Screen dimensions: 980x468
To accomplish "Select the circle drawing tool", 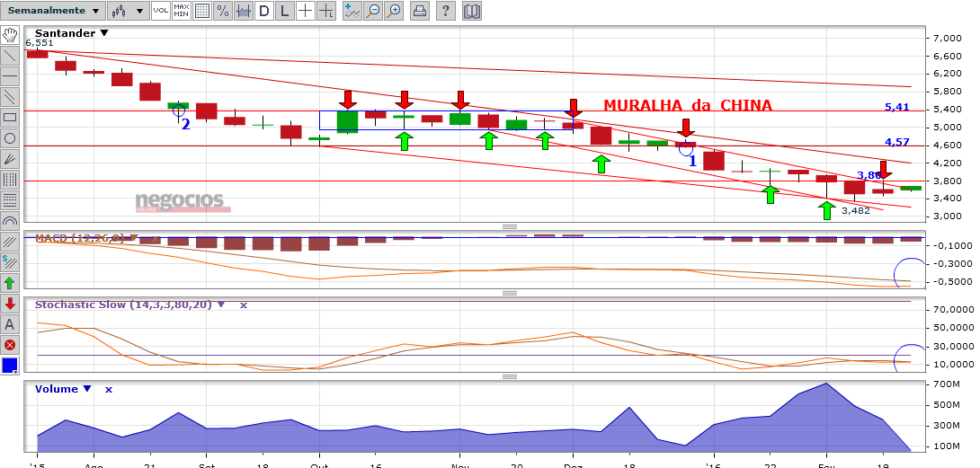I will pos(10,138).
